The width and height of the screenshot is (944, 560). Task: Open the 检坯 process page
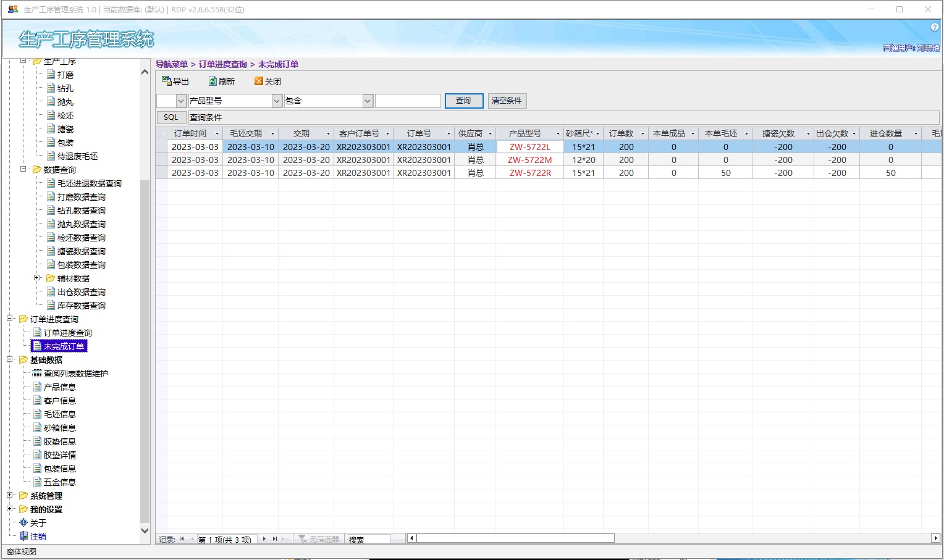click(65, 115)
